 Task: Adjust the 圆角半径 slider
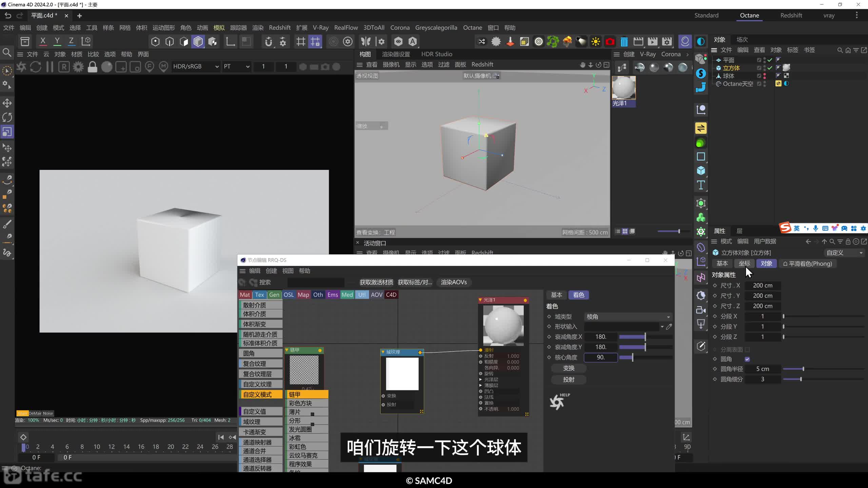[824, 369]
